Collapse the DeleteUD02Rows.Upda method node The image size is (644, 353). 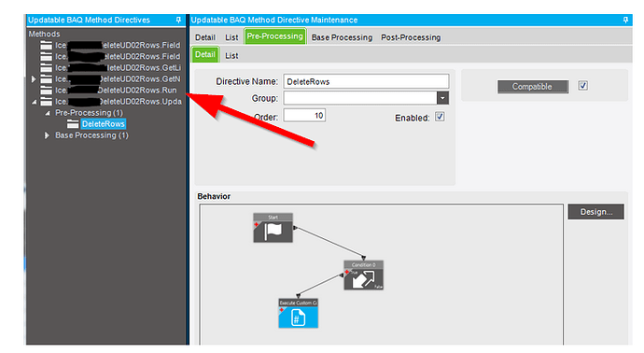pos(35,102)
